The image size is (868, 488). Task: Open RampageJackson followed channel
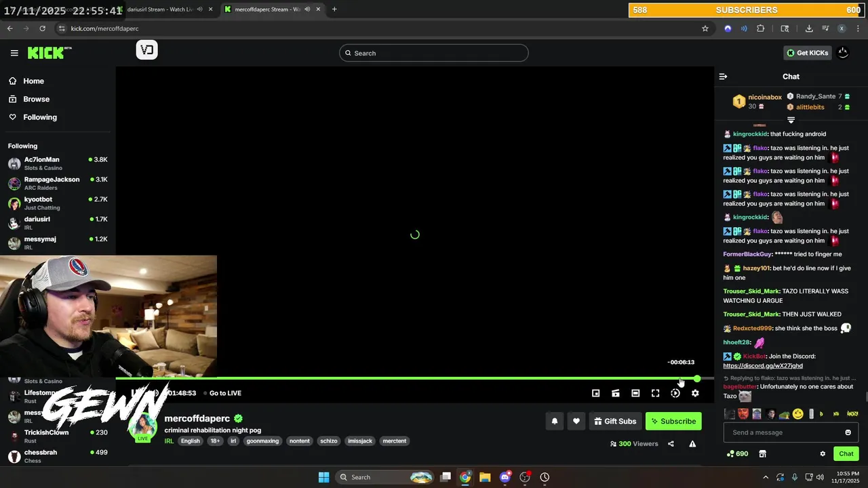[58, 183]
